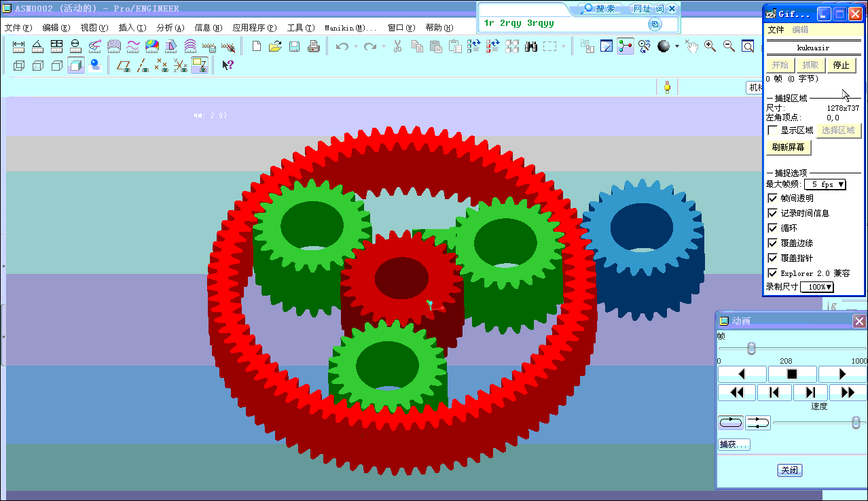868x501 pixels.
Task: Expand the appearance sphere dropdown arrow
Action: [x=677, y=46]
